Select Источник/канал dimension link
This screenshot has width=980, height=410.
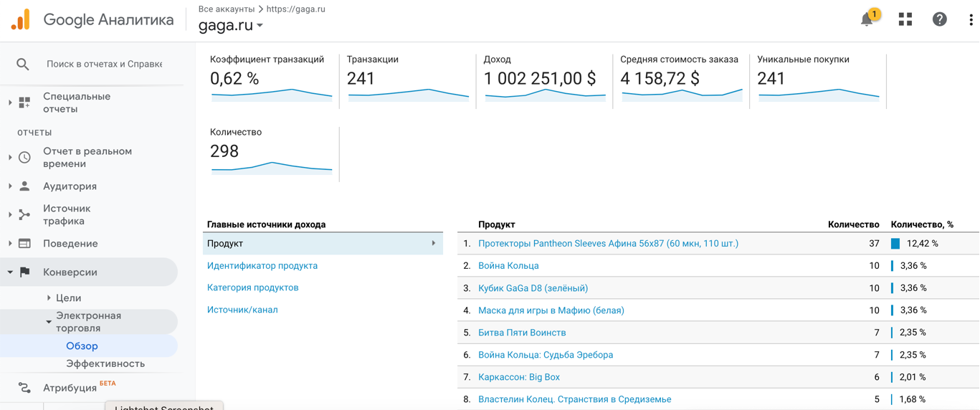click(242, 310)
